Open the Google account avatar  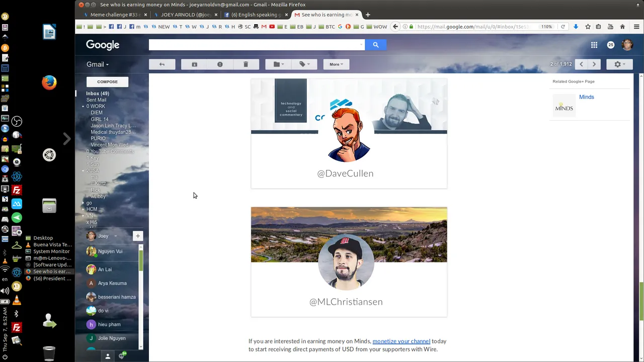pyautogui.click(x=627, y=45)
